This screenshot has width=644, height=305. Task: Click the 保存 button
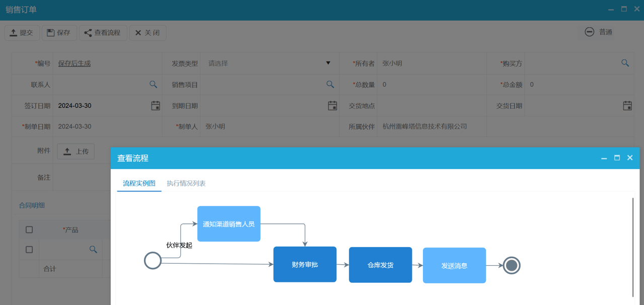(x=59, y=33)
